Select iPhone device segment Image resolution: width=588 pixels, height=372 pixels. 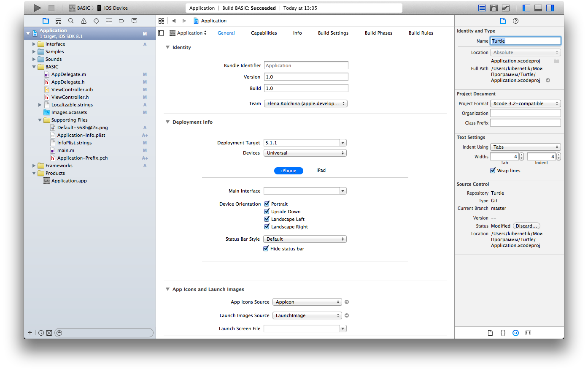pyautogui.click(x=289, y=171)
